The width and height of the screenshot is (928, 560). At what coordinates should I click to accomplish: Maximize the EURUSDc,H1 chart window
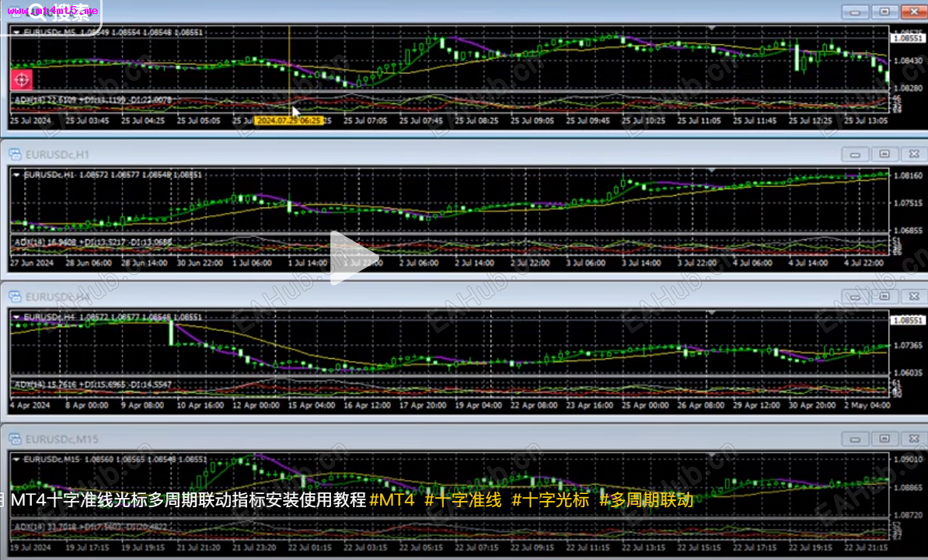coord(884,155)
